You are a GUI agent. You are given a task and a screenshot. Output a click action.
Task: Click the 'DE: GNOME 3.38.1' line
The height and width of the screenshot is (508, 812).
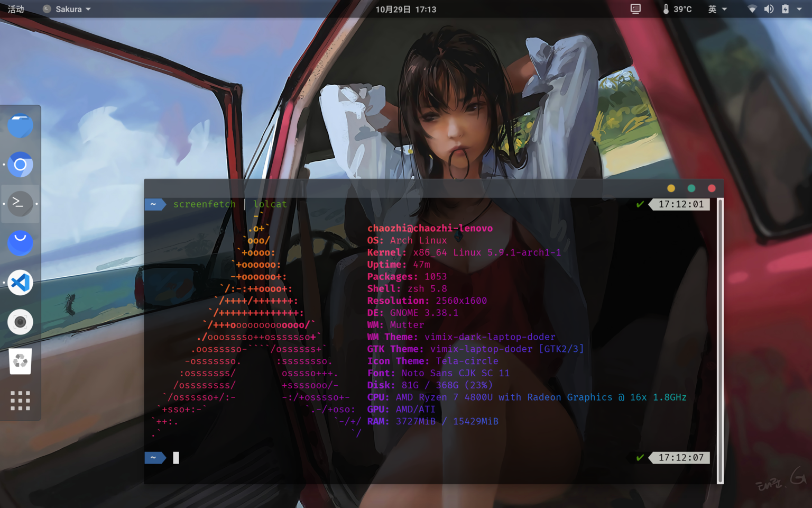point(413,313)
